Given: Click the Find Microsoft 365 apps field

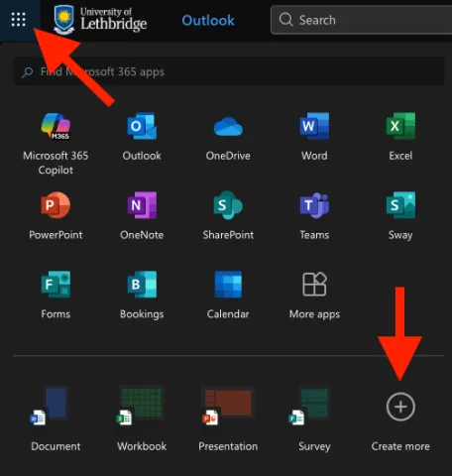Looking at the screenshot, I should pos(229,71).
